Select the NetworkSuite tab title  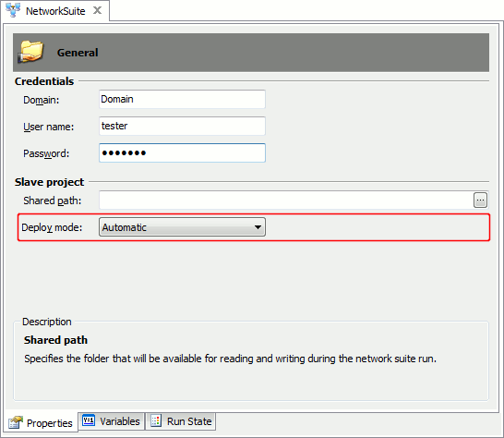55,11
